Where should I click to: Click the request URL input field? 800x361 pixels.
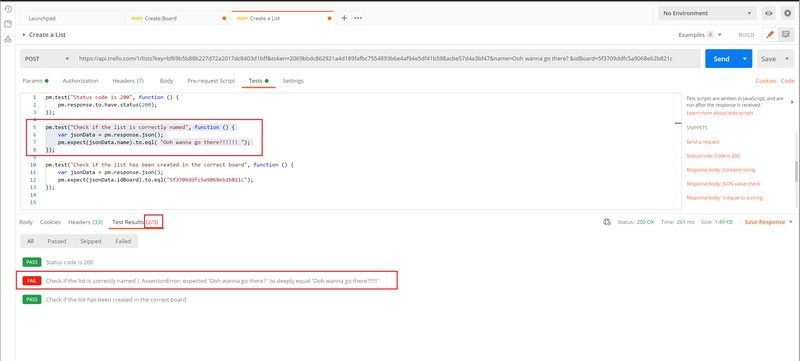point(387,59)
